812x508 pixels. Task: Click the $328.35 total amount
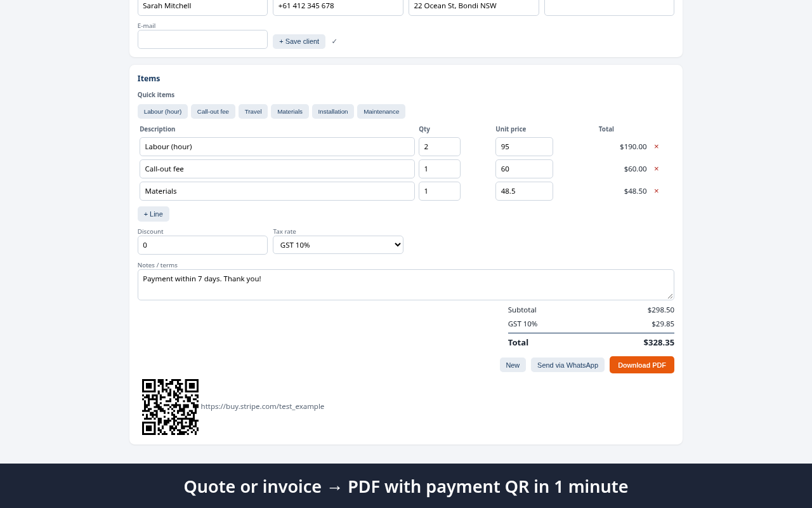point(658,342)
